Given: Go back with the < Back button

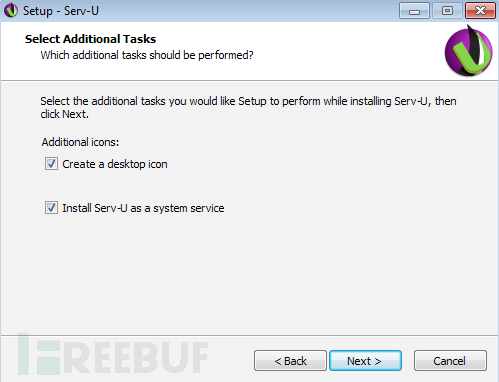Looking at the screenshot, I should 290,361.
